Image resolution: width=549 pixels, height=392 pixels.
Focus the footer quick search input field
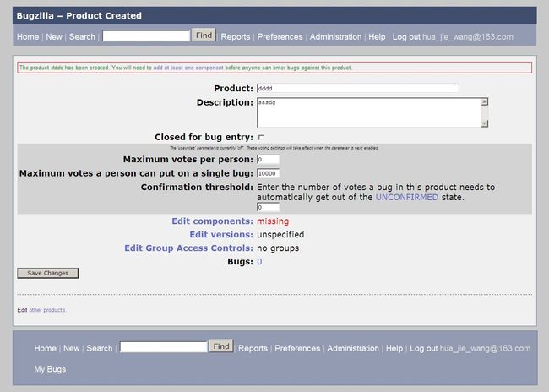click(164, 347)
